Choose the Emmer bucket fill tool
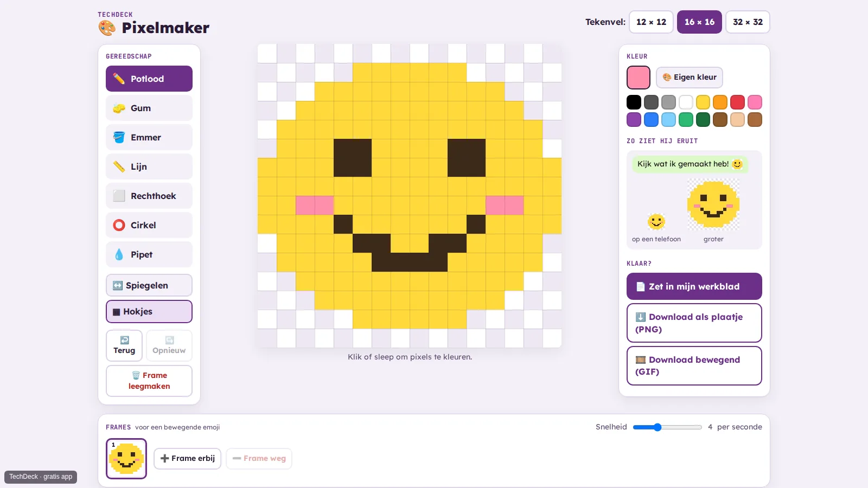This screenshot has width=868, height=488. (x=149, y=137)
